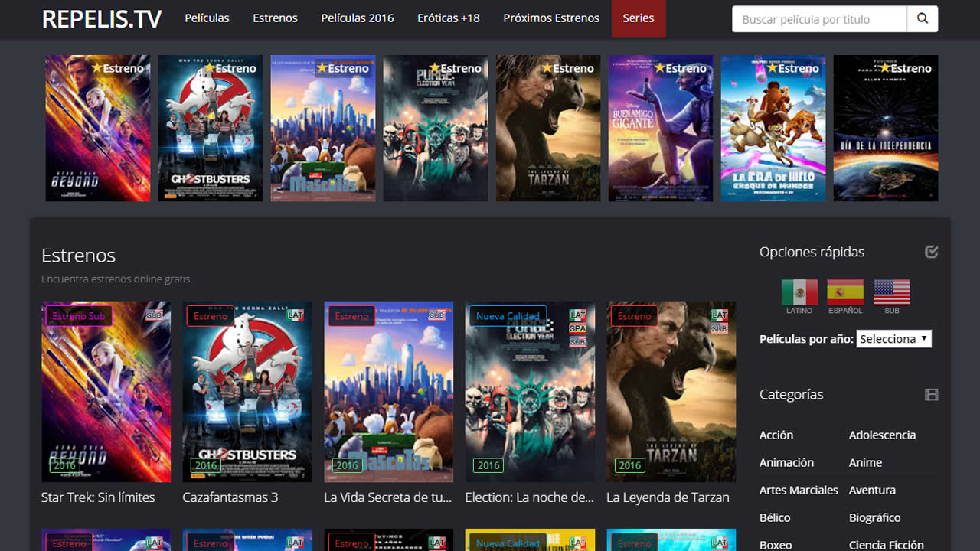Click the search magnifier icon
Image resolution: width=980 pixels, height=551 pixels.
coord(923,19)
